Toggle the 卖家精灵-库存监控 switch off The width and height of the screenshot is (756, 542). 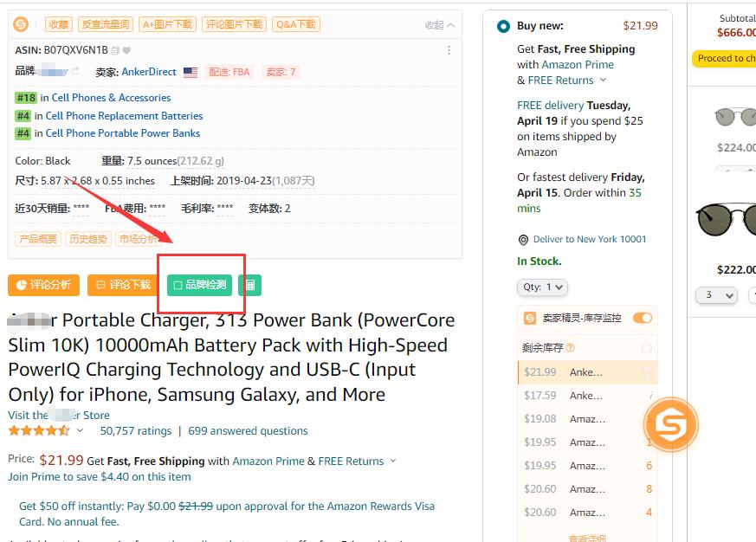click(642, 319)
